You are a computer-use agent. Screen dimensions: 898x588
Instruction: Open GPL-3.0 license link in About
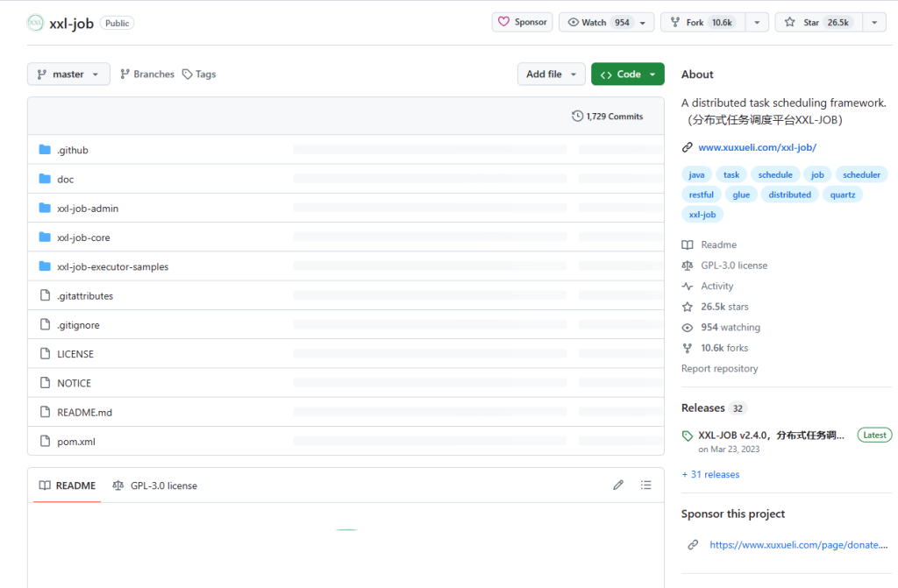[x=734, y=266]
